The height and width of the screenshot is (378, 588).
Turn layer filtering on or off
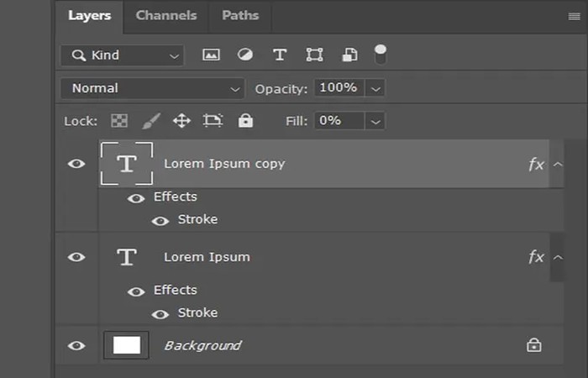(x=381, y=55)
